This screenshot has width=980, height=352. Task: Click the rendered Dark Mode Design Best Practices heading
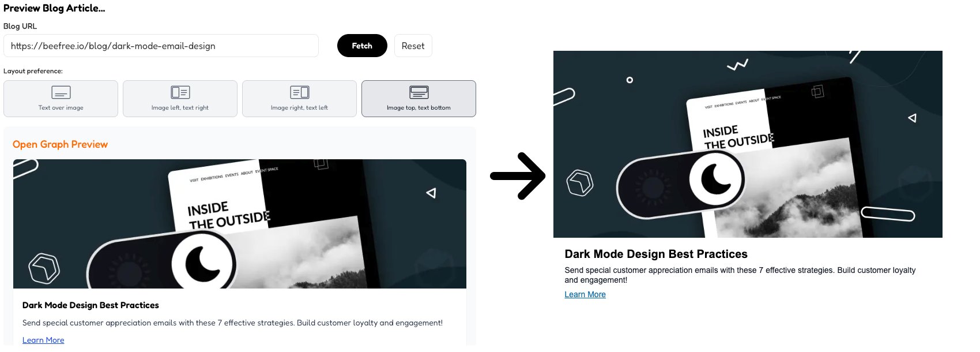(656, 254)
